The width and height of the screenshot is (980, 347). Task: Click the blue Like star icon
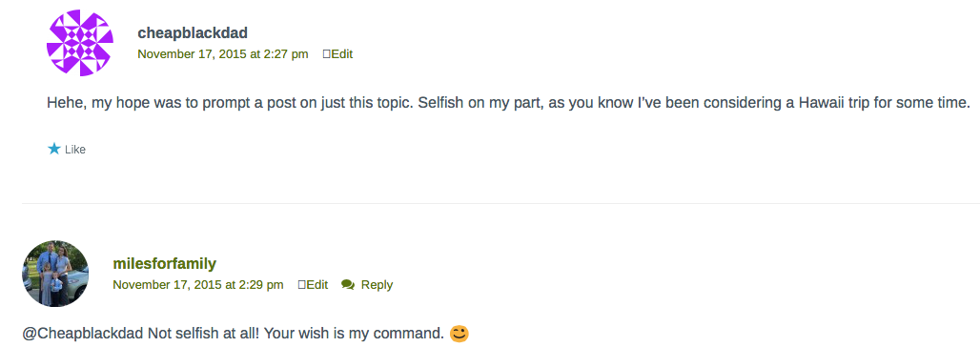(x=54, y=149)
